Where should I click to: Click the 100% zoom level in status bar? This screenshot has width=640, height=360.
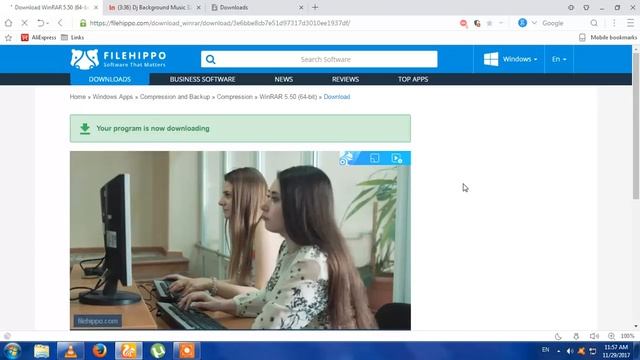627,336
